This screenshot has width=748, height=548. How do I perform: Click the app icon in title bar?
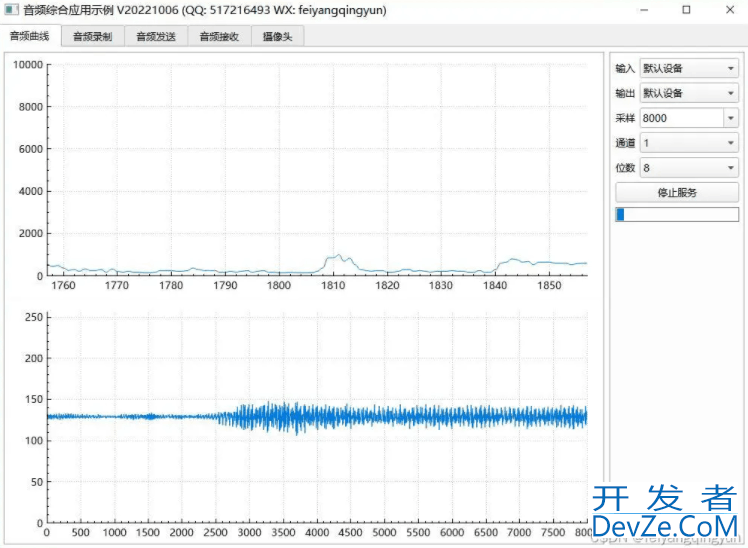click(x=11, y=10)
